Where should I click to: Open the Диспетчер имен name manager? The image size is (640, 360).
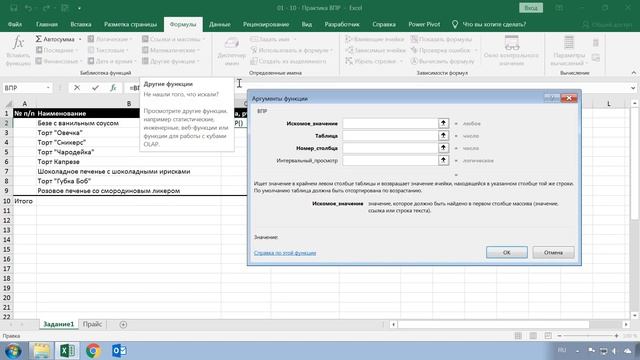[231, 51]
